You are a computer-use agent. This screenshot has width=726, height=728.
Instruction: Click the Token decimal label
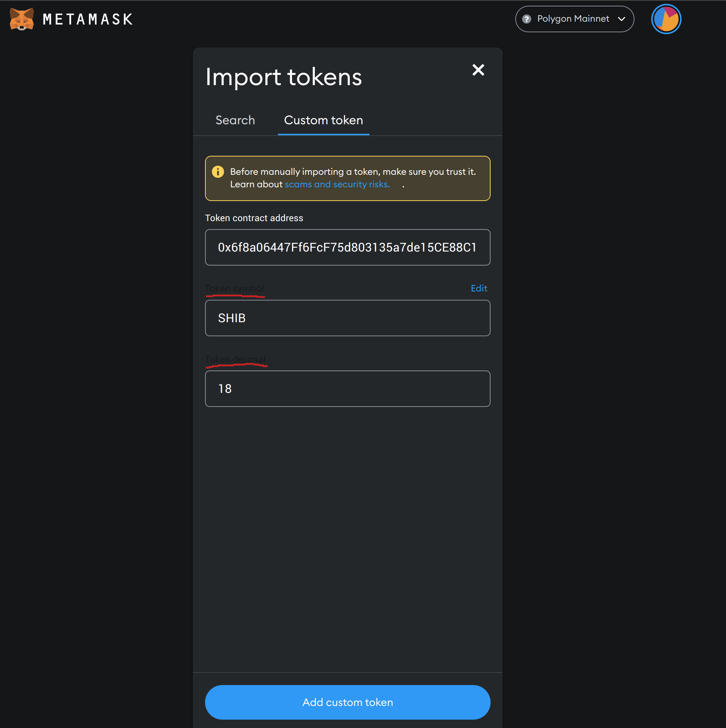tap(235, 359)
